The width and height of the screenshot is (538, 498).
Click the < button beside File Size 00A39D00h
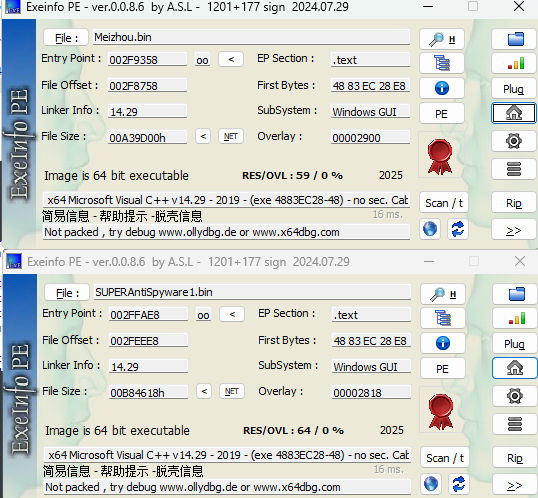[x=203, y=137]
